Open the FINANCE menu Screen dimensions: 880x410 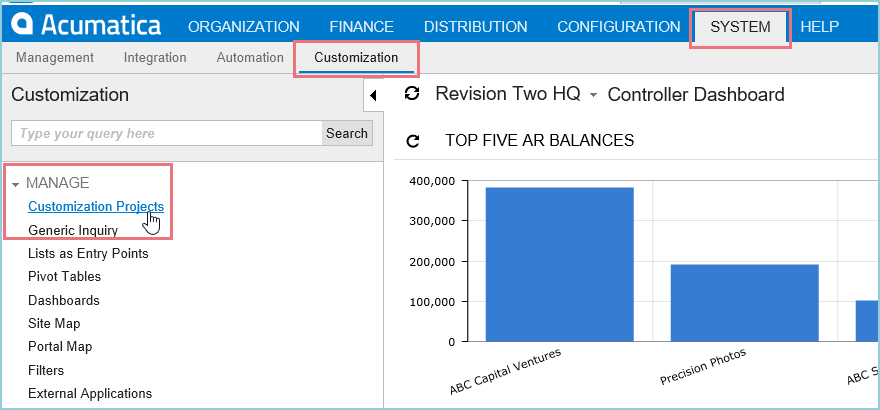[361, 26]
